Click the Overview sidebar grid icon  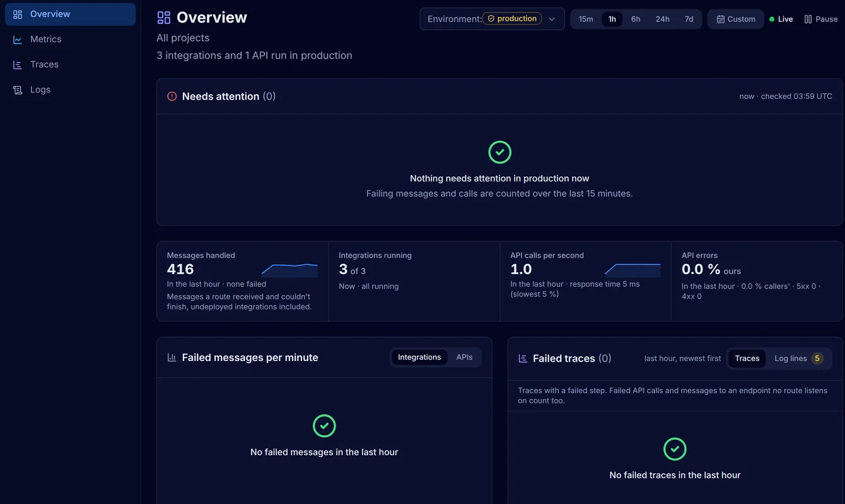point(18,14)
